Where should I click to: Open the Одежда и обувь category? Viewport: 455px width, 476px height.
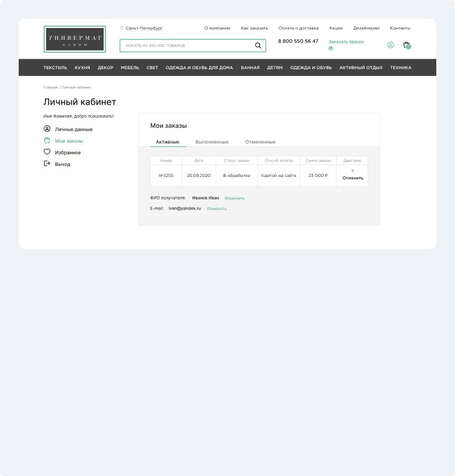311,68
